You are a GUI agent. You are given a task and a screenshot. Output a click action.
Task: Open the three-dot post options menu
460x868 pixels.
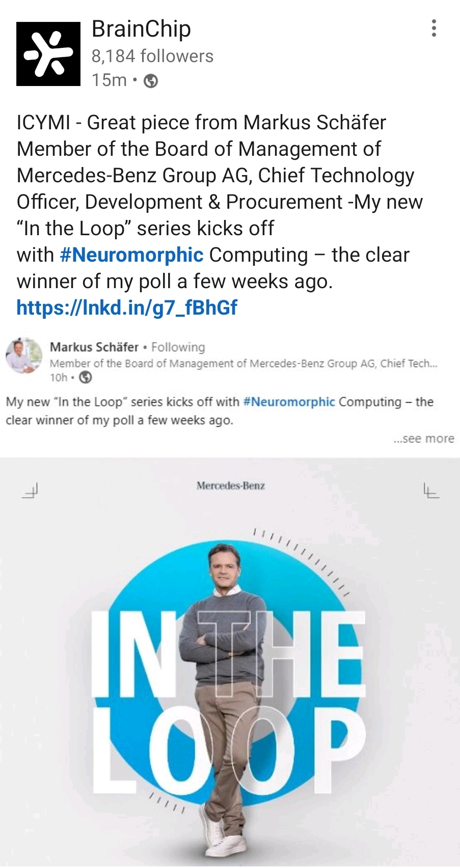coord(434,29)
